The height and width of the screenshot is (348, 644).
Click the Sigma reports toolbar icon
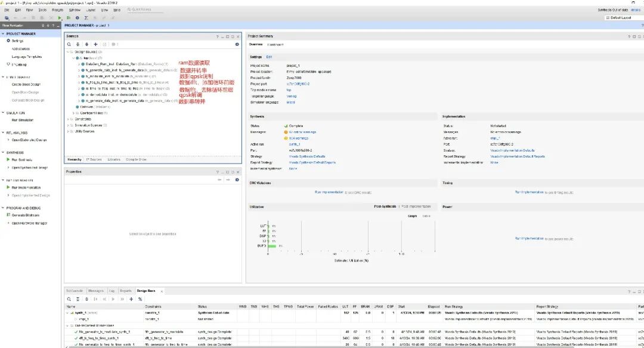tap(86, 18)
